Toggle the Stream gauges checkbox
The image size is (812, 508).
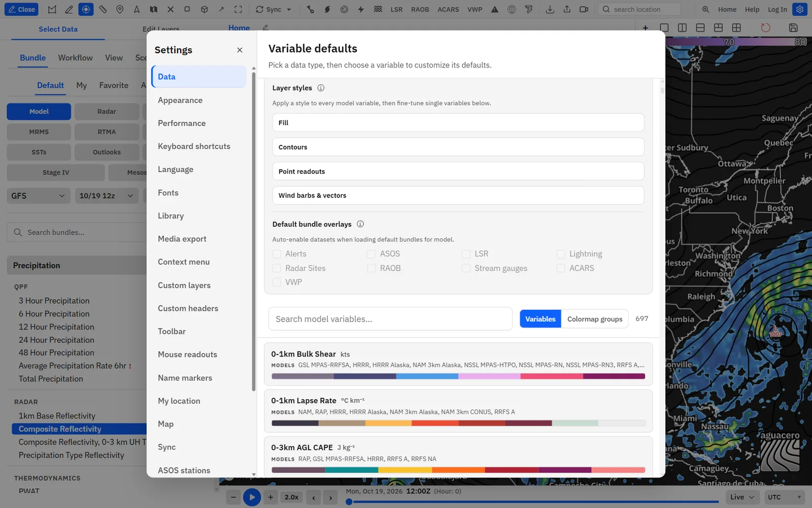tap(466, 268)
